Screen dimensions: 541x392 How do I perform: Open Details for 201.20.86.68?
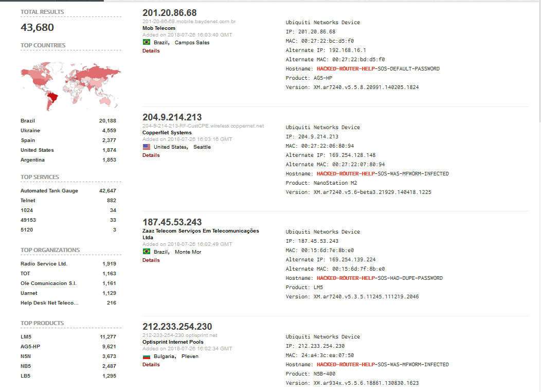(151, 51)
